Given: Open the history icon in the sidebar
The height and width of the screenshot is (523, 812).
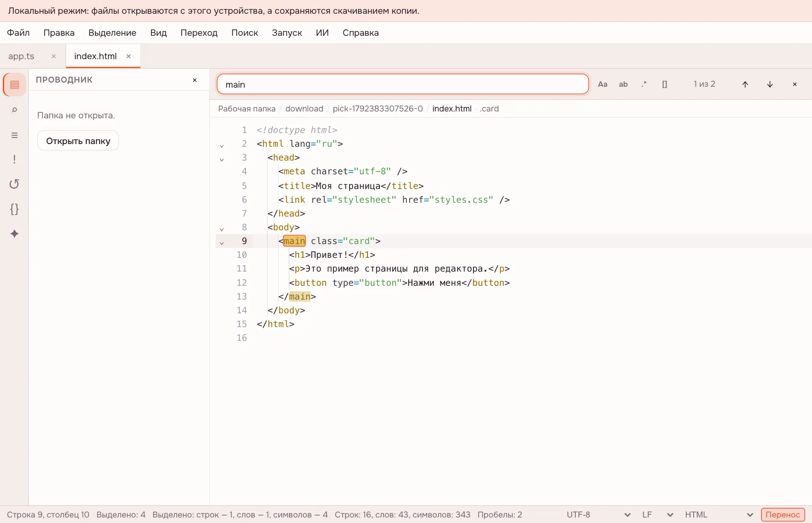Looking at the screenshot, I should [x=15, y=184].
